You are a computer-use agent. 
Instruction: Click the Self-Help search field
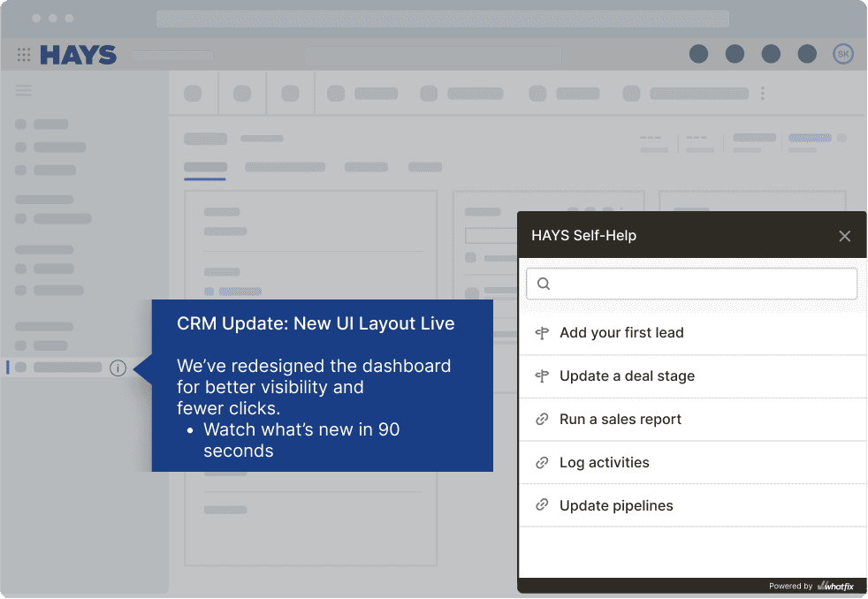point(691,284)
